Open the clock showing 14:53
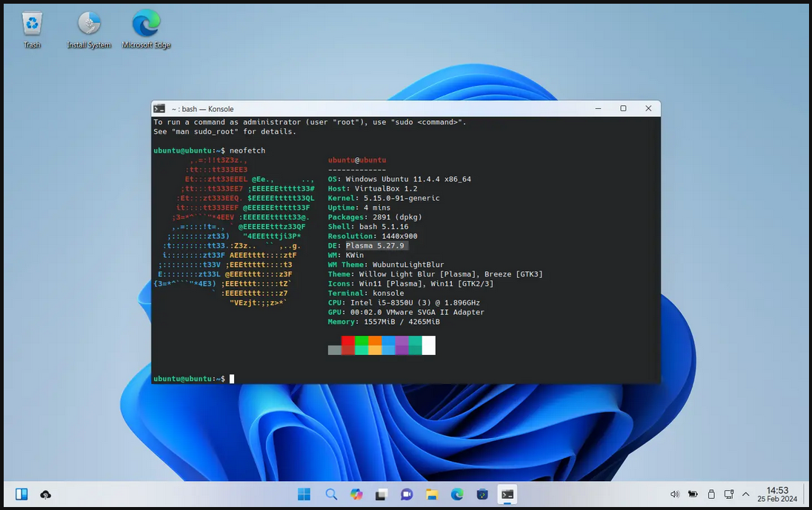 [x=777, y=494]
